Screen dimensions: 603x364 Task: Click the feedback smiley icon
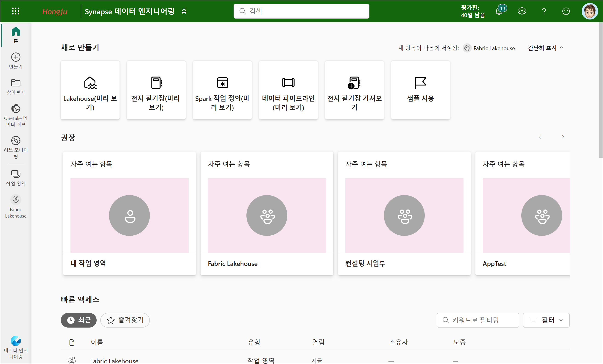(x=566, y=11)
